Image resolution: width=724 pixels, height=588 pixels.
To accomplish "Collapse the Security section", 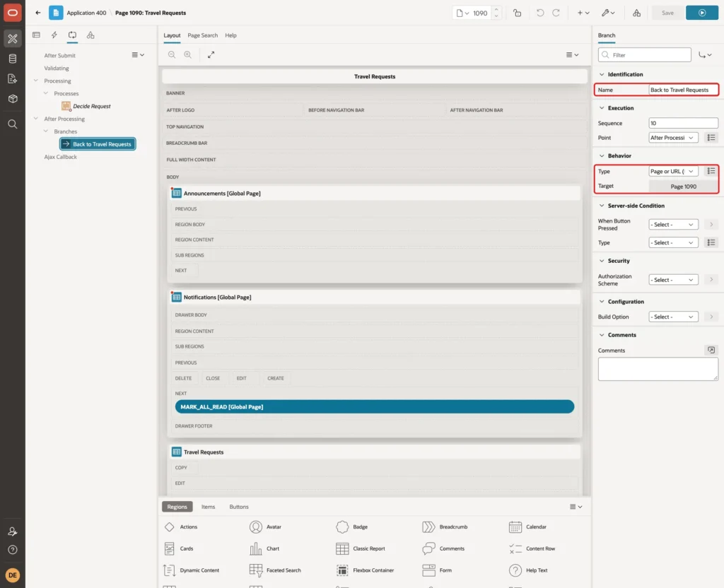I will 601,261.
